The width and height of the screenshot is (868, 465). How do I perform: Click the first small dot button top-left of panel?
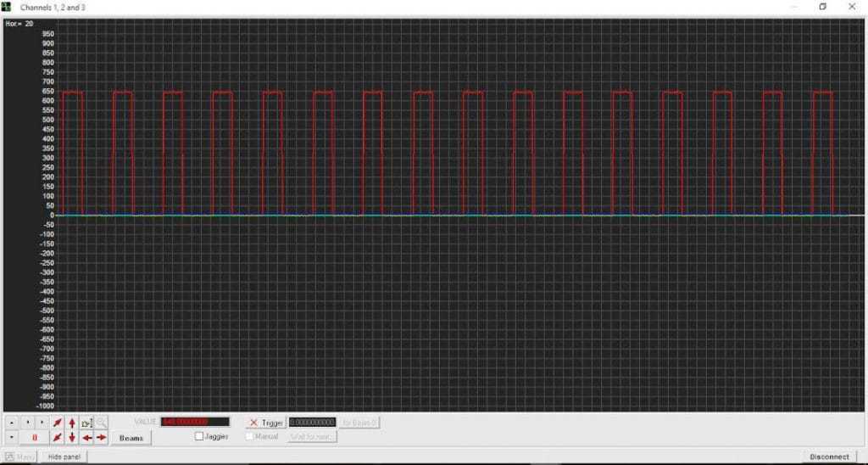coord(11,422)
